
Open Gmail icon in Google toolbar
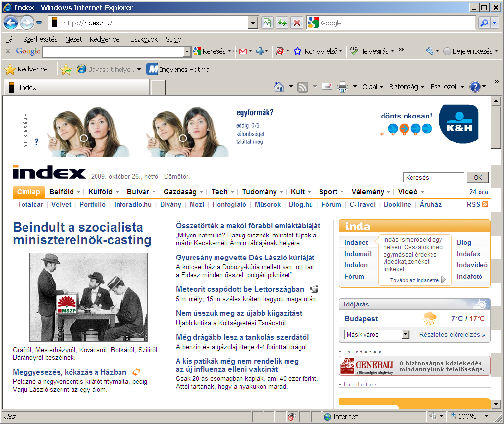point(243,51)
